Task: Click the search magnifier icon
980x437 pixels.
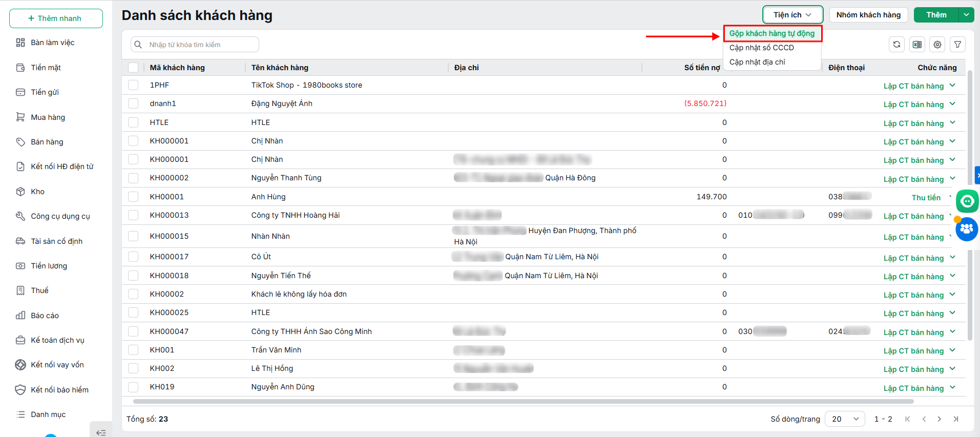Action: [x=138, y=45]
